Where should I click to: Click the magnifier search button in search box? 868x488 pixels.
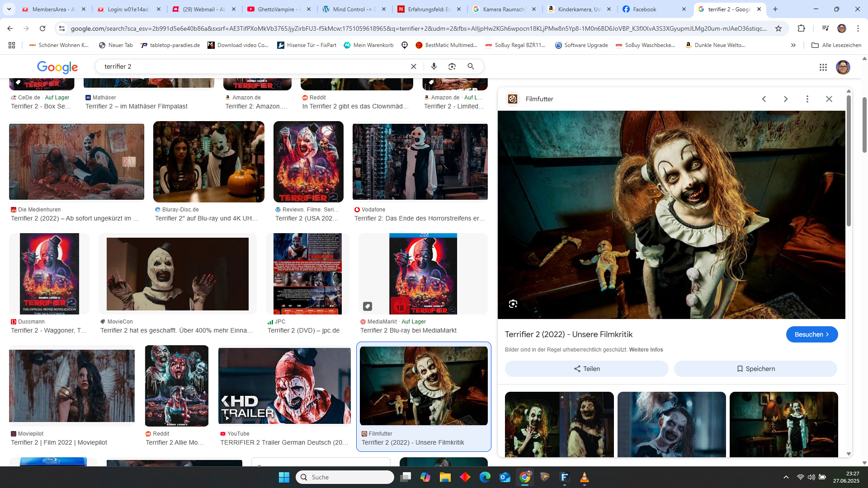(x=471, y=66)
